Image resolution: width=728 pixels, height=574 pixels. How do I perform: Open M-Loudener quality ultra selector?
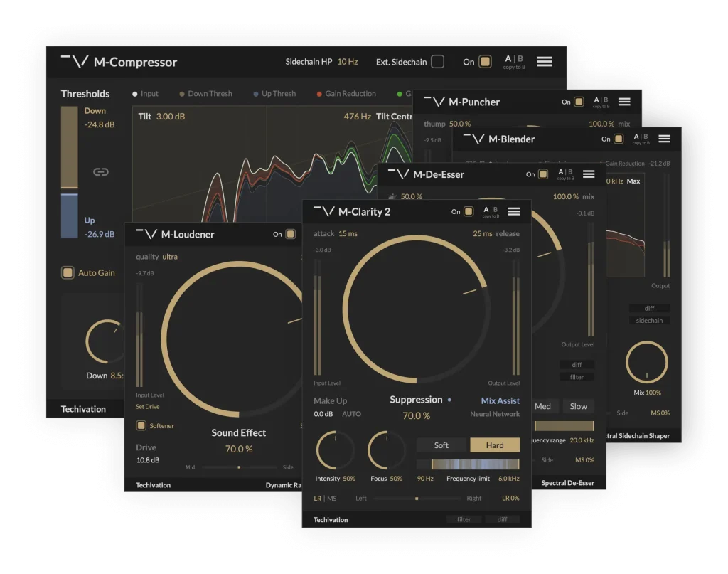point(171,257)
